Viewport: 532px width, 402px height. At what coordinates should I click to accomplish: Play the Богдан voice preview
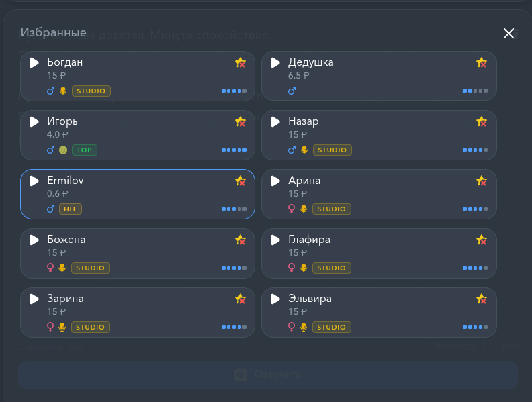34,62
